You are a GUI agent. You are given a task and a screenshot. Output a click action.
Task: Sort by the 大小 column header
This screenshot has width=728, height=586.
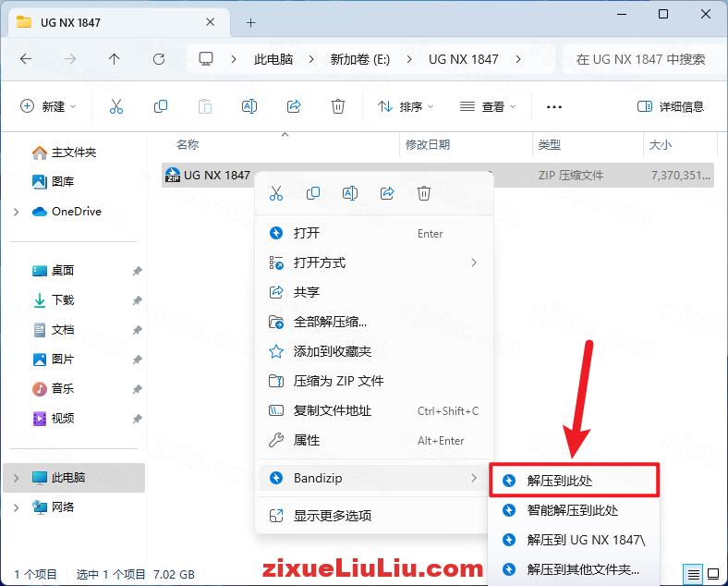tap(661, 144)
